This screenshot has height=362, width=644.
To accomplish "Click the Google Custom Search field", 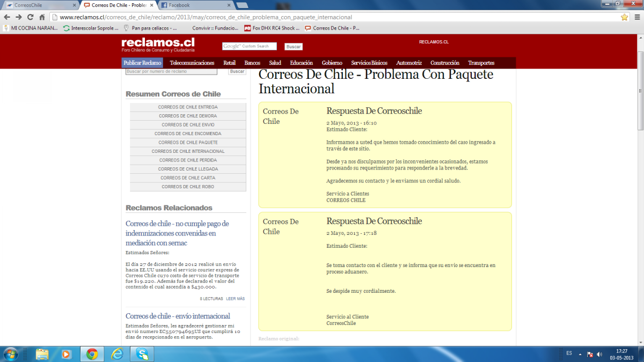I will [x=250, y=46].
